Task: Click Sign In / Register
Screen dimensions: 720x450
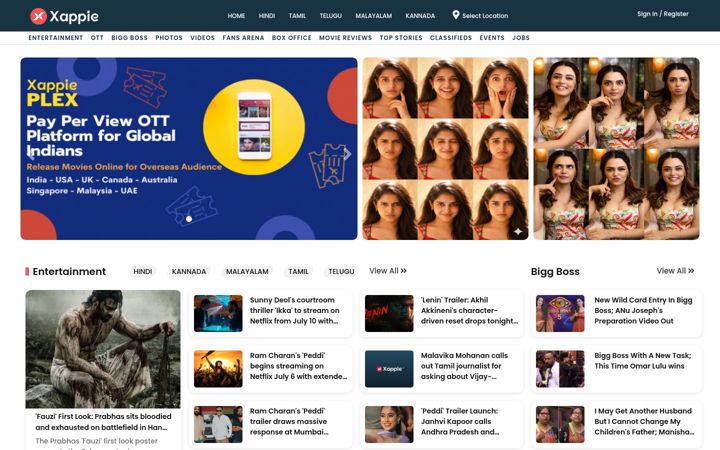Action: (x=663, y=14)
